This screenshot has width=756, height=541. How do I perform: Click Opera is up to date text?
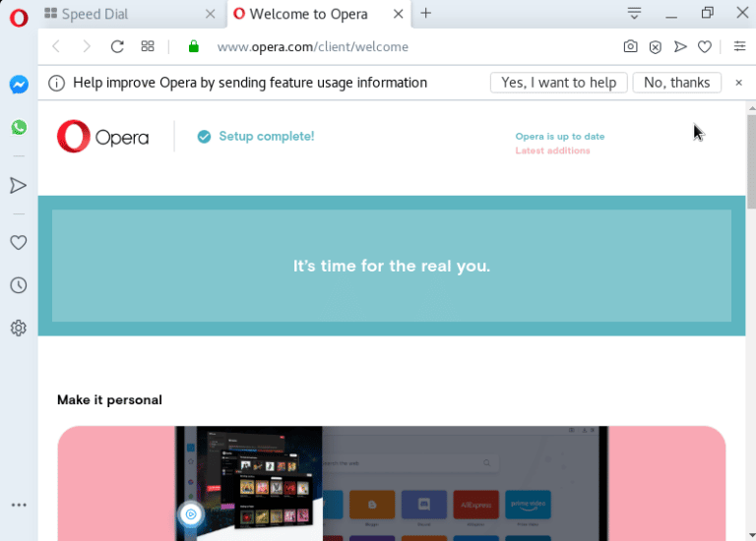pos(560,137)
